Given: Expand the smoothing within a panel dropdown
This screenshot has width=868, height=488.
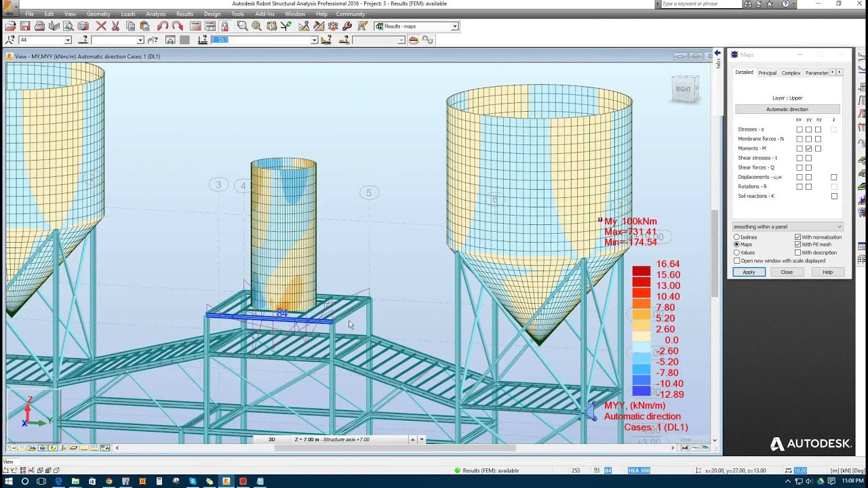Looking at the screenshot, I should (x=840, y=226).
